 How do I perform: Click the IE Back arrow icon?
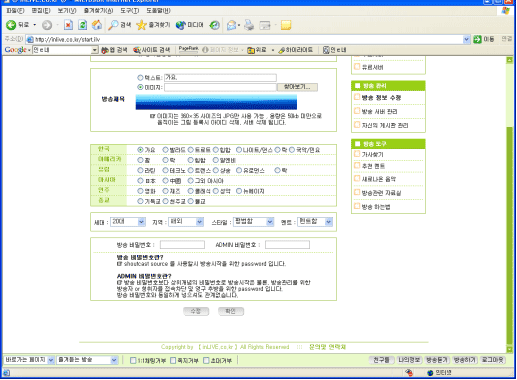11,25
